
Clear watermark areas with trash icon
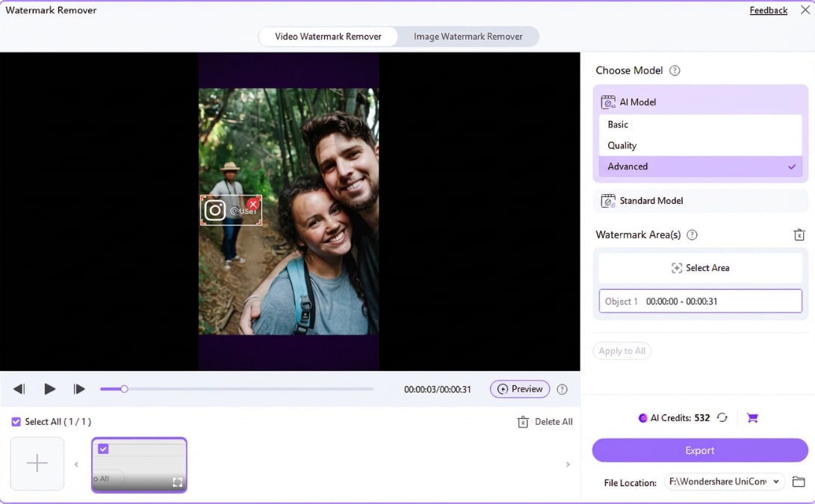pyautogui.click(x=799, y=234)
